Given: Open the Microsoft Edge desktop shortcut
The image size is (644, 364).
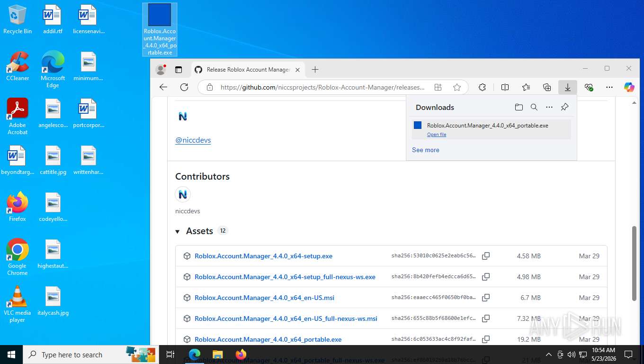Looking at the screenshot, I should coord(53,70).
